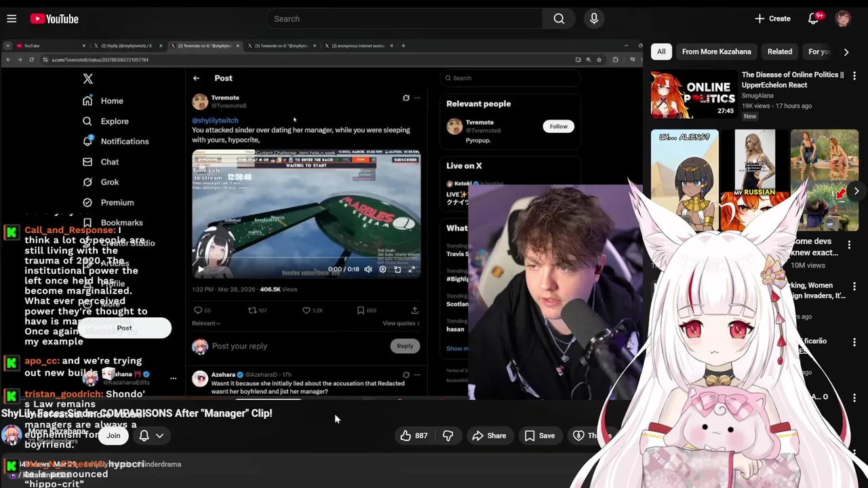Go back from the X post
Screen dimensions: 868x488
pyautogui.click(x=196, y=78)
